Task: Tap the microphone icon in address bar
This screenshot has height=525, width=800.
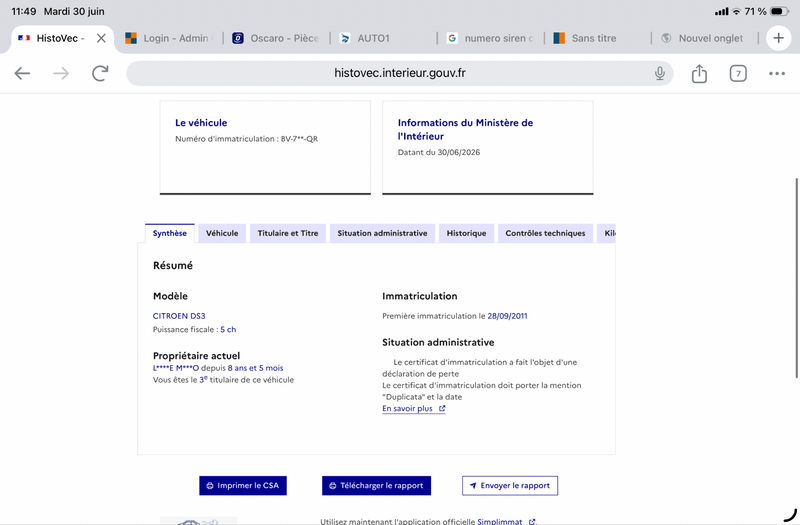Action: 660,73
